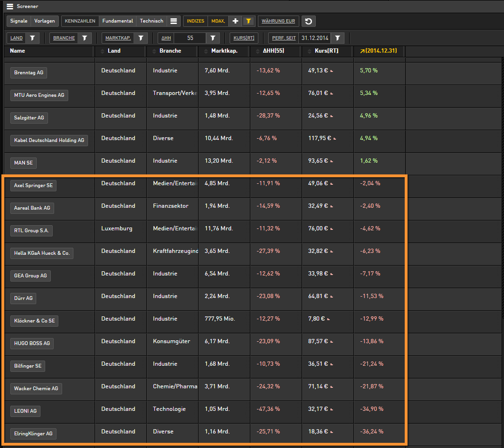Edit the ΔHH value field showing 55
Screen dimensions: 504x448
(x=190, y=38)
